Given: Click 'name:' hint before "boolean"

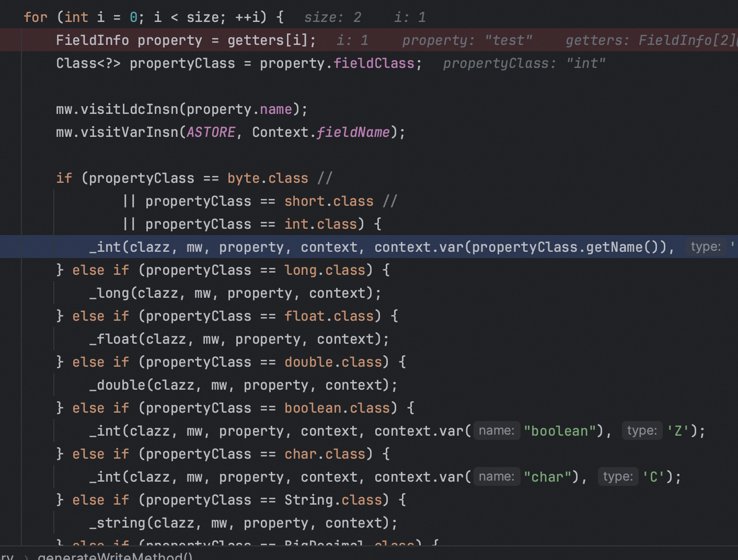Looking at the screenshot, I should (x=497, y=430).
